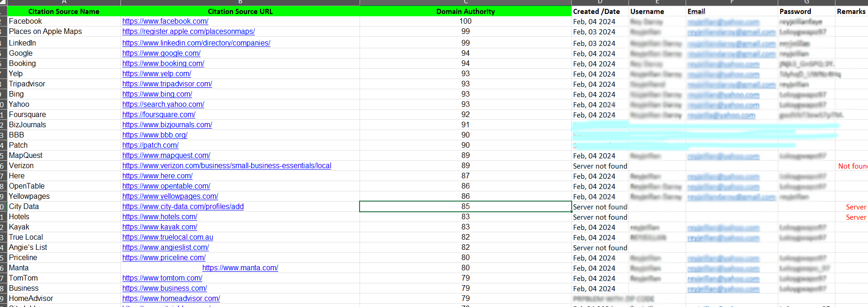Image resolution: width=868 pixels, height=307 pixels.
Task: Select Foursquare's Domain Authority value 92
Action: 466,115
